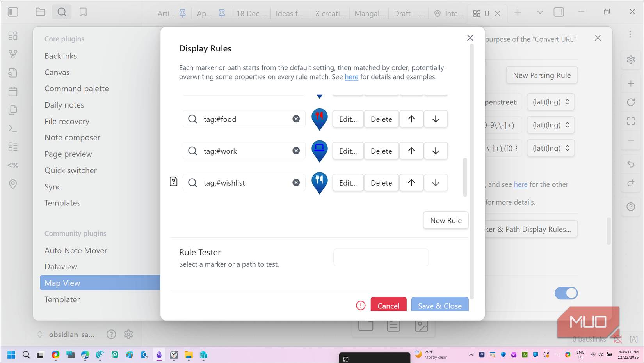Click the Rule Tester input box
This screenshot has width=644, height=363.
381,257
